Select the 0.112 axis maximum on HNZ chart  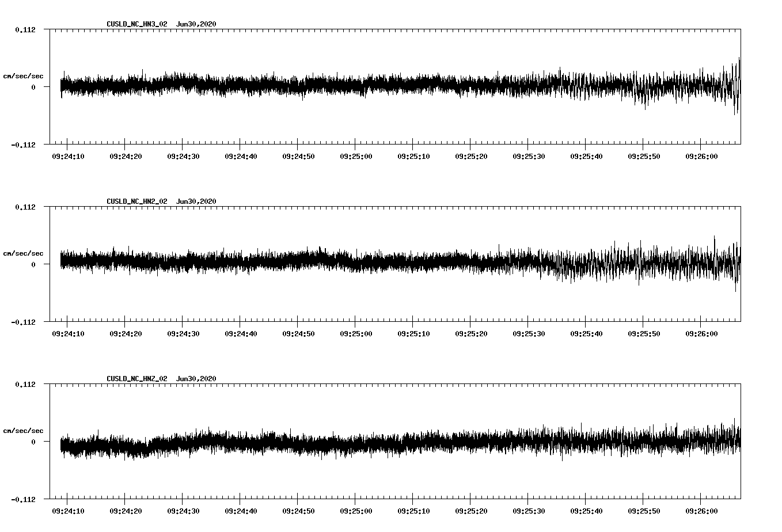(25, 384)
